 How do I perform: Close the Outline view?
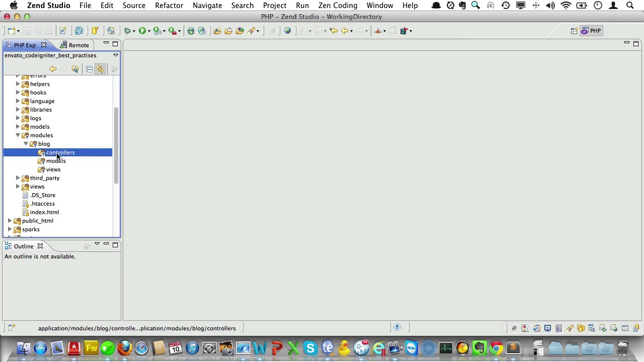point(40,246)
